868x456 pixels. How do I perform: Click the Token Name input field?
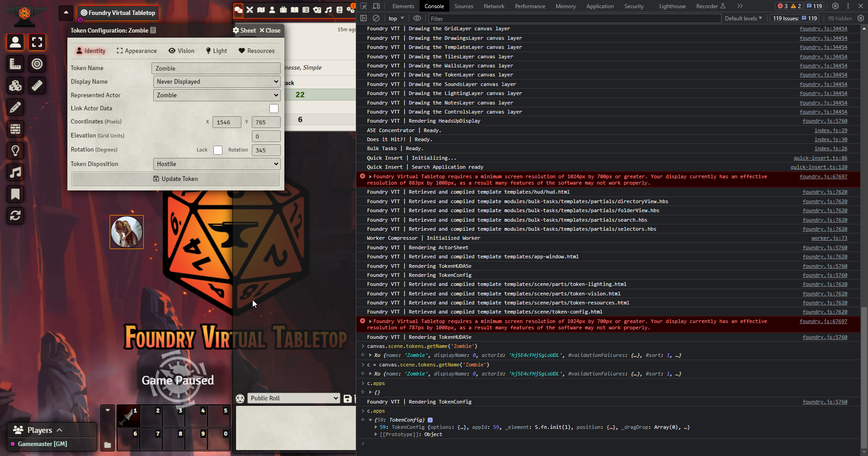[216, 68]
